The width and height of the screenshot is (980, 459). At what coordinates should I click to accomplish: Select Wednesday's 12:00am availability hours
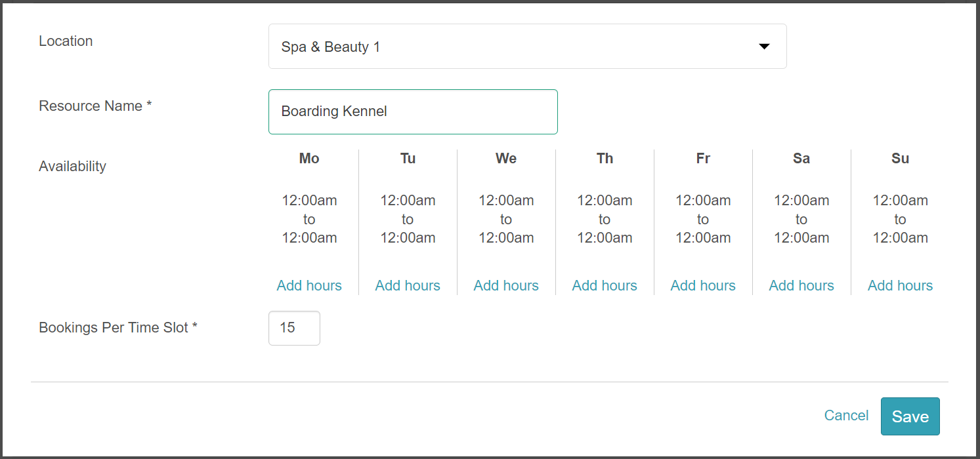[506, 219]
